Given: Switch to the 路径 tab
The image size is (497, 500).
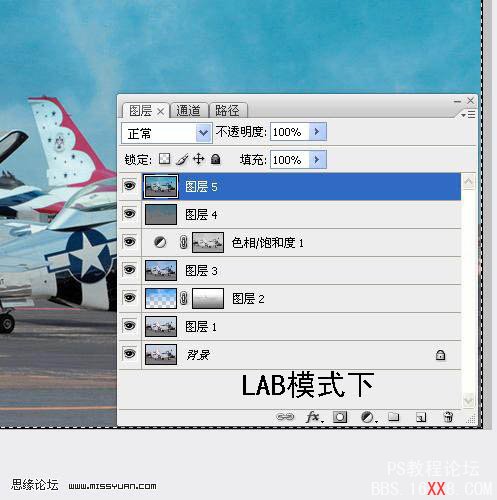Looking at the screenshot, I should (x=228, y=110).
